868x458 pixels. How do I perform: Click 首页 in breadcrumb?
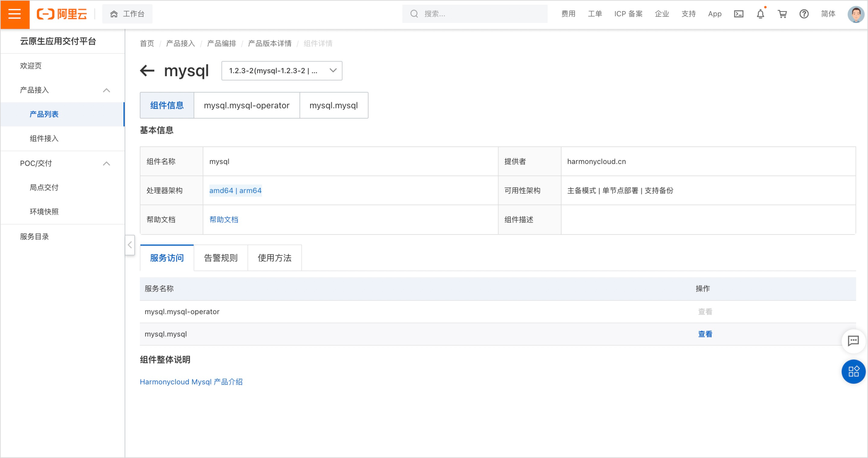coord(147,43)
